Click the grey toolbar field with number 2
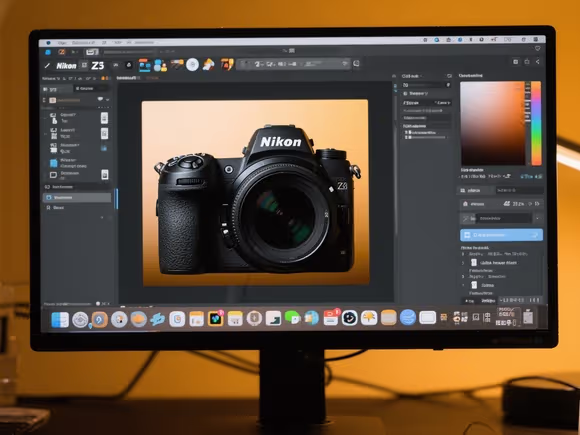The image size is (580, 435). [293, 64]
